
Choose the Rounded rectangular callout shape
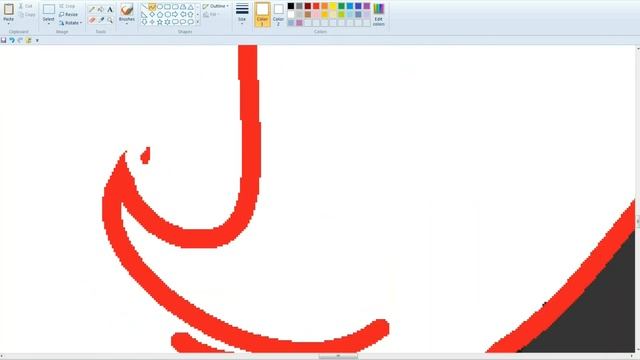(175, 22)
